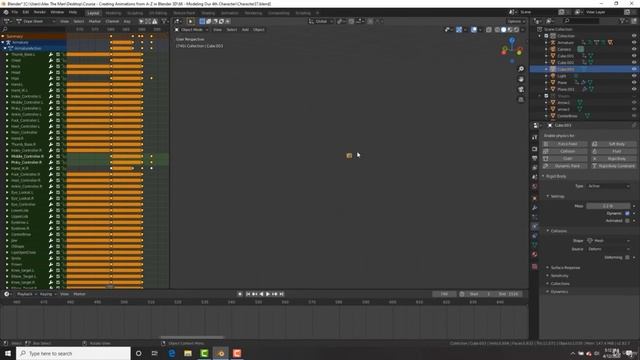The width and height of the screenshot is (640, 360).
Task: Toggle visibility of top Collection eye icon
Action: point(634,36)
